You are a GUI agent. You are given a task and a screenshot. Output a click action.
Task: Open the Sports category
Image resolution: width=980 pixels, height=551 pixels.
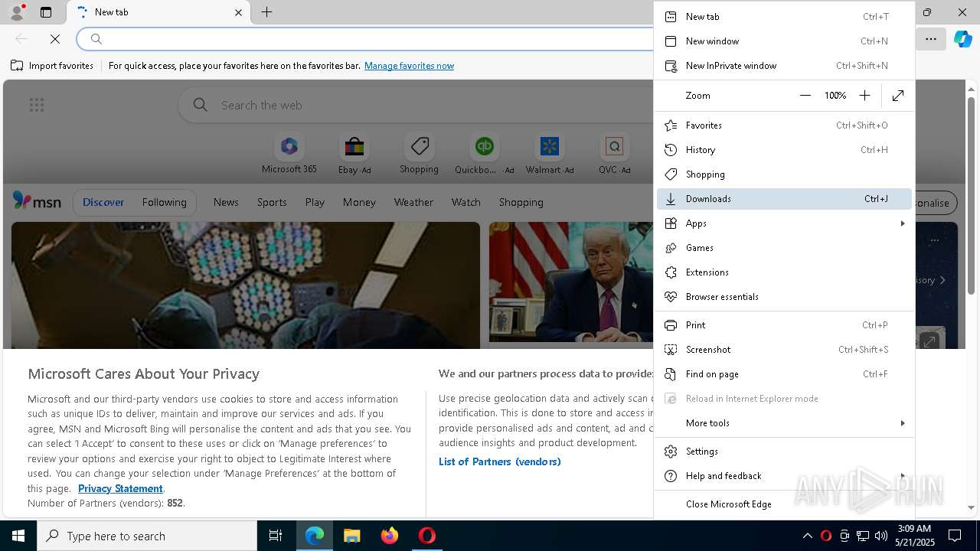tap(272, 202)
